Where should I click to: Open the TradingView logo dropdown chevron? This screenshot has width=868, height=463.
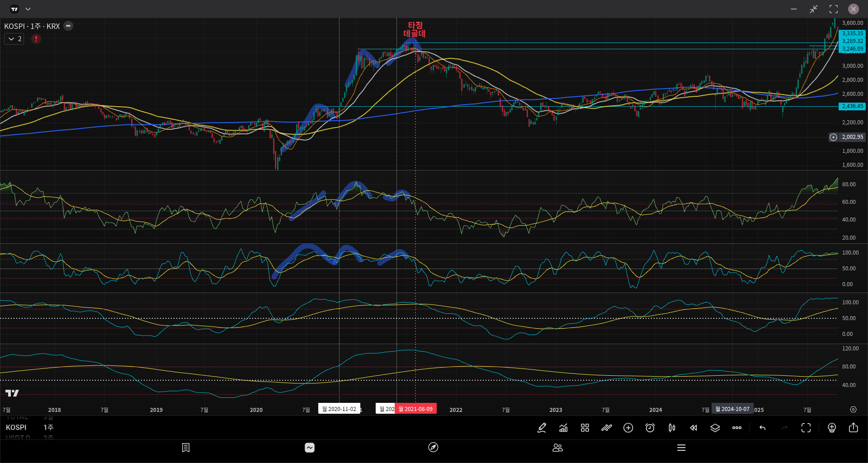(28, 9)
